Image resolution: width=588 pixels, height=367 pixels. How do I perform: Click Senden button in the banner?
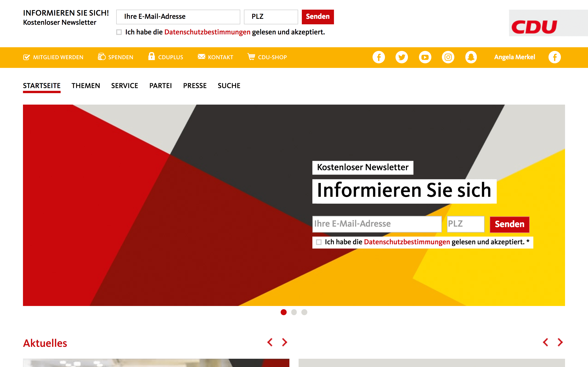pos(509,224)
